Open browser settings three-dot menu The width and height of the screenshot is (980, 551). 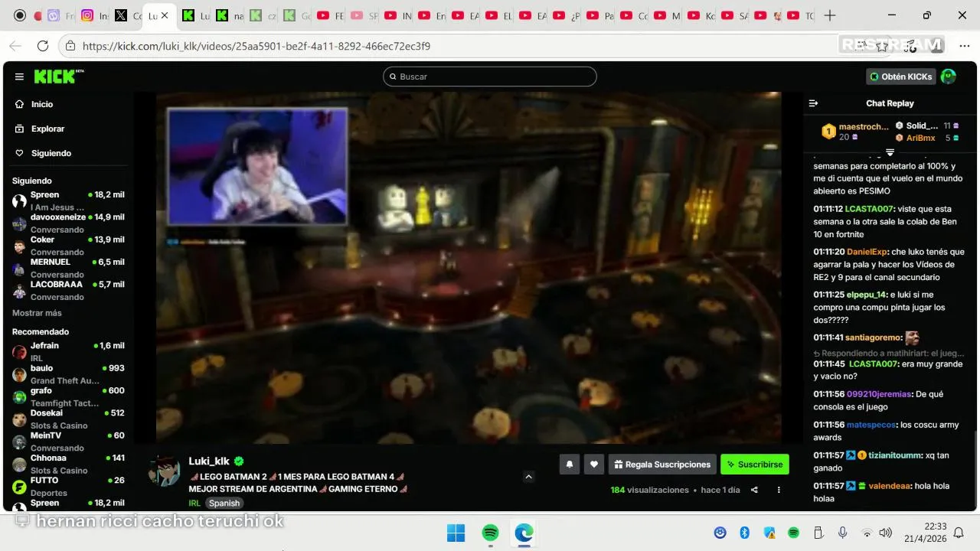click(964, 46)
